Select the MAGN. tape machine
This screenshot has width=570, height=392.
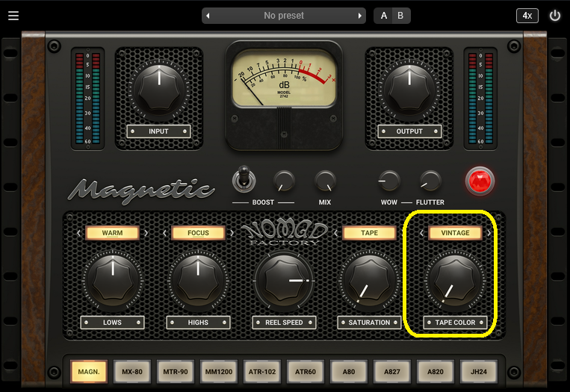(89, 372)
